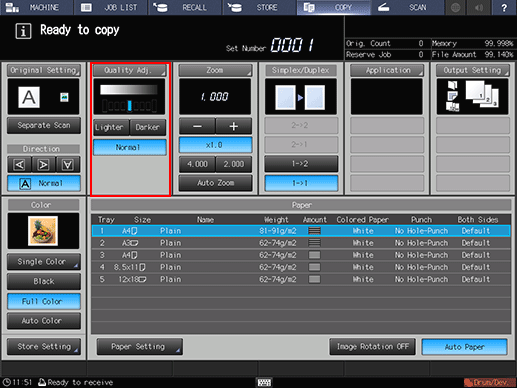
Task: Click the help question mark icon
Action: pyautogui.click(x=504, y=7)
